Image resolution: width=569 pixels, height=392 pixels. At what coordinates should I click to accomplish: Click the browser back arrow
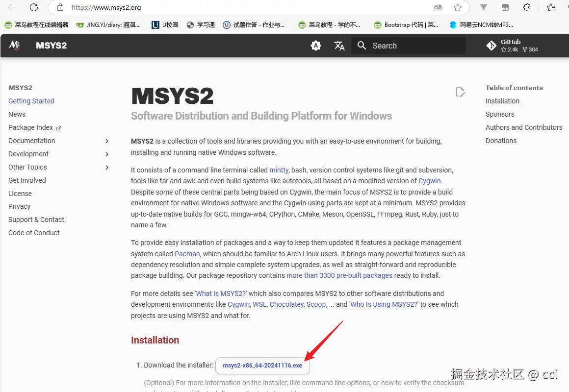point(12,7)
